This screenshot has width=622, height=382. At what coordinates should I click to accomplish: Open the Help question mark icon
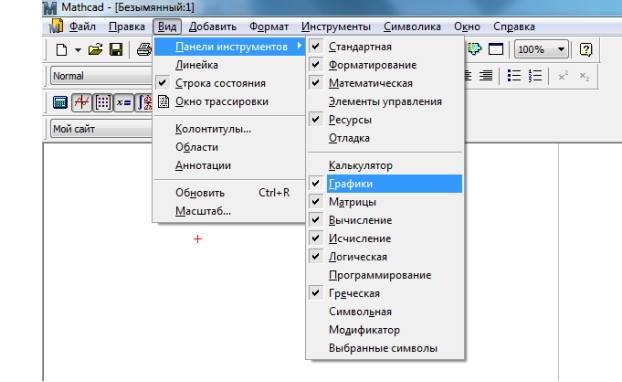(x=586, y=50)
